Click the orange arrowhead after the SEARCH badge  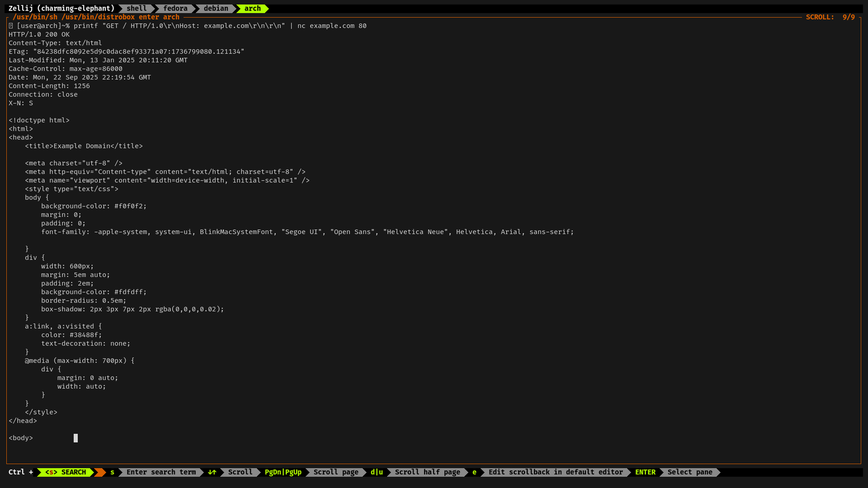click(99, 472)
